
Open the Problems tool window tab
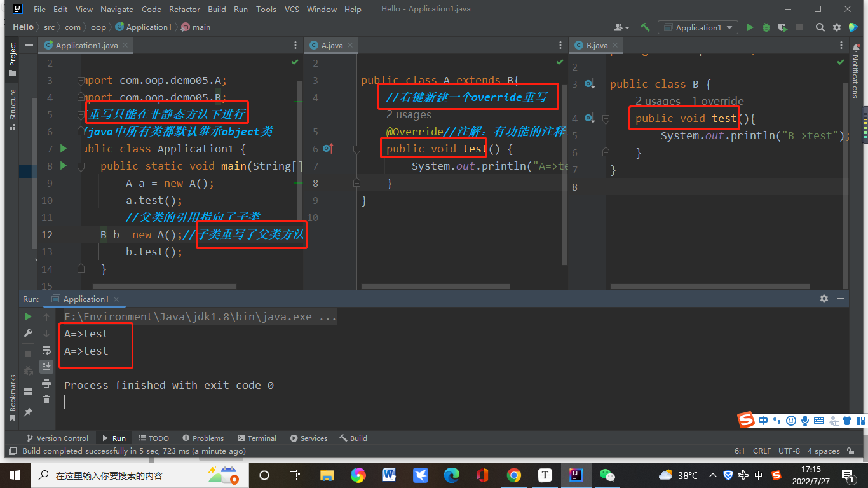(x=203, y=438)
